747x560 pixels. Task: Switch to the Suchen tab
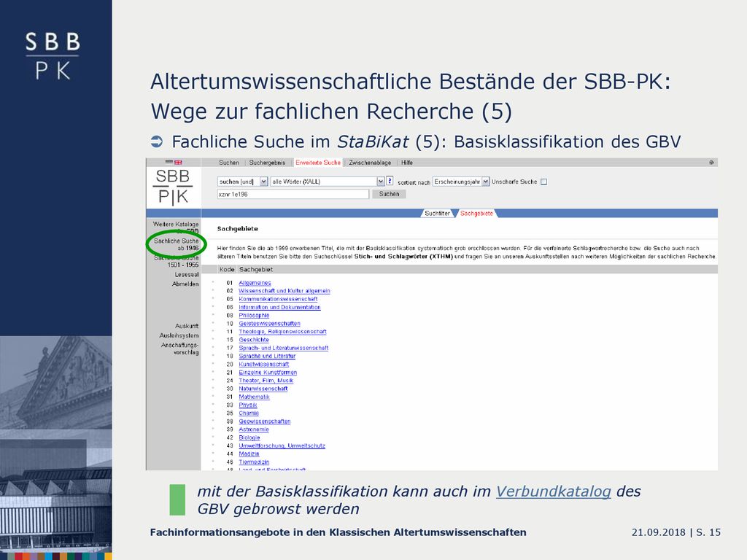pyautogui.click(x=228, y=163)
